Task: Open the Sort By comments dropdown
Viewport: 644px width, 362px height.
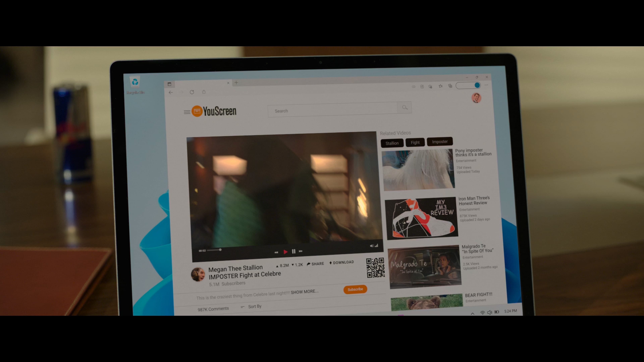Action: tap(251, 307)
